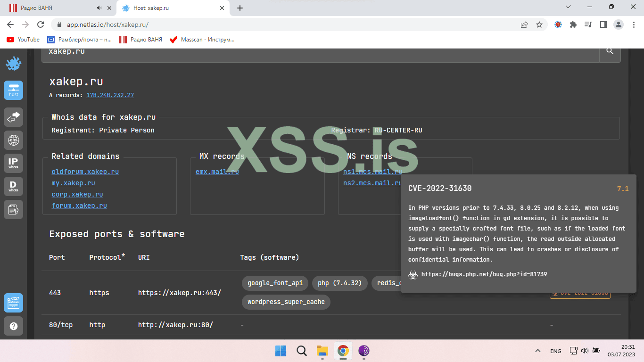
Task: Open the ENG language indicator
Action: (x=556, y=351)
